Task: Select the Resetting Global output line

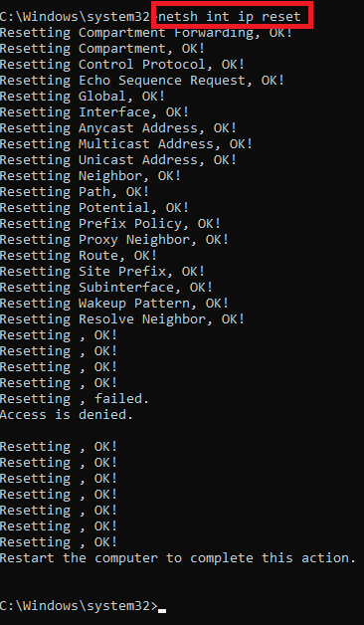Action: coord(83,97)
